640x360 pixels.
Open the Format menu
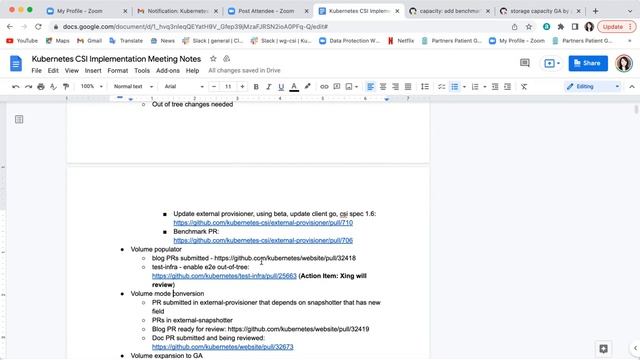tap(118, 71)
